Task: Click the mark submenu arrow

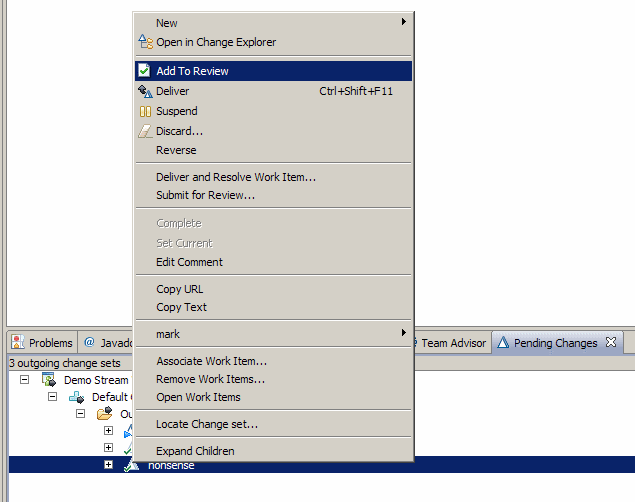Action: click(403, 332)
